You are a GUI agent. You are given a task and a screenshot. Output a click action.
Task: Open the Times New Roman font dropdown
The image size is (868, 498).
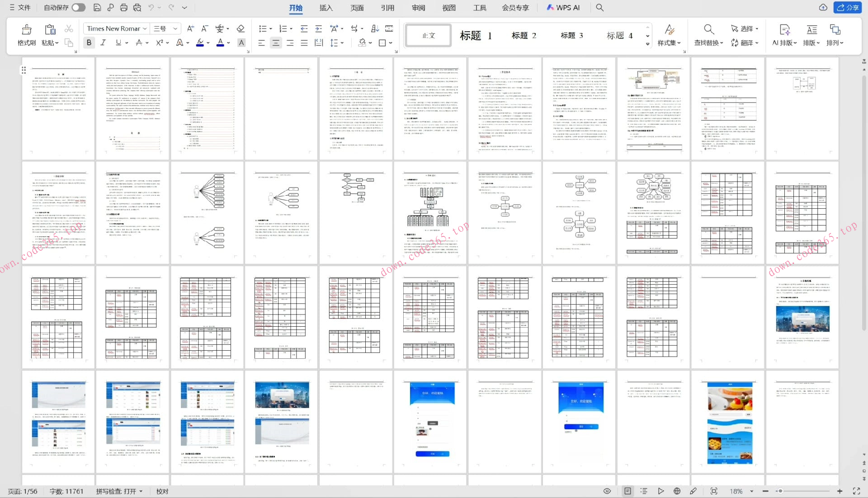[145, 28]
